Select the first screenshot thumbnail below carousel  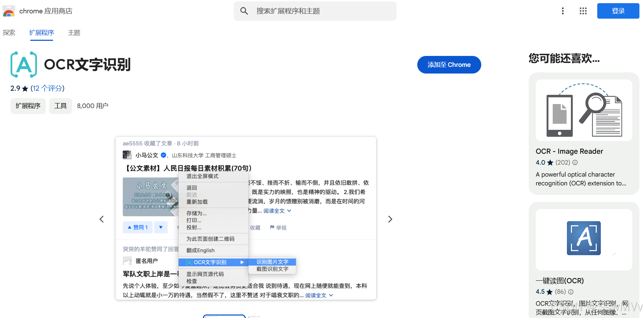click(224, 316)
